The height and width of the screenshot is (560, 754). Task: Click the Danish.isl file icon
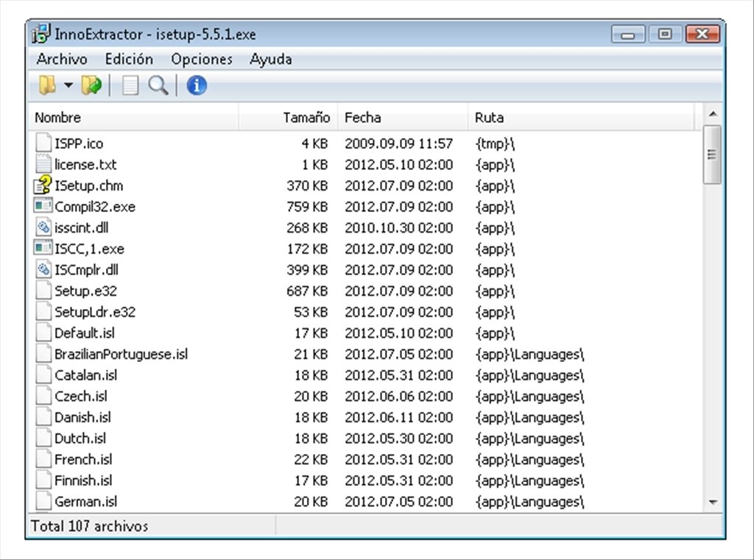[43, 417]
